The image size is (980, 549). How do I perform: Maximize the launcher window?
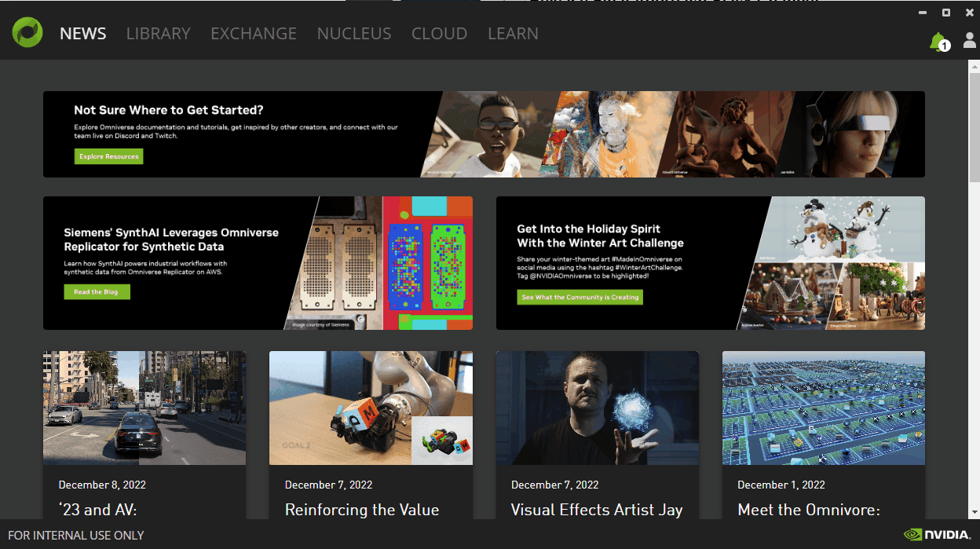click(946, 13)
